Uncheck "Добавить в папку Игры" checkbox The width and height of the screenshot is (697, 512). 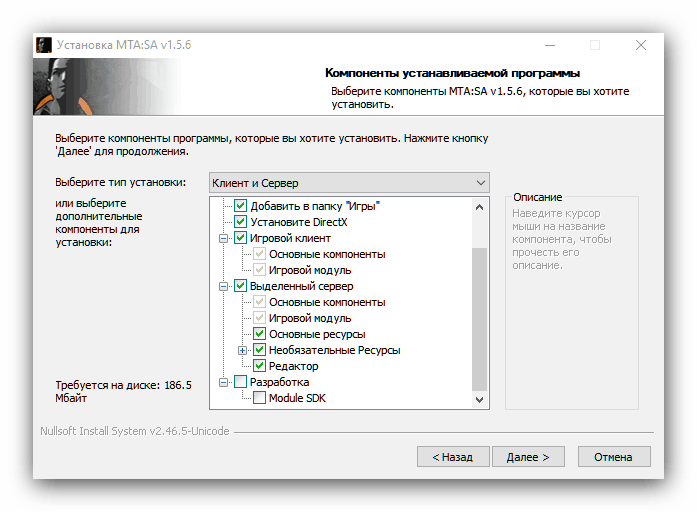[x=240, y=206]
